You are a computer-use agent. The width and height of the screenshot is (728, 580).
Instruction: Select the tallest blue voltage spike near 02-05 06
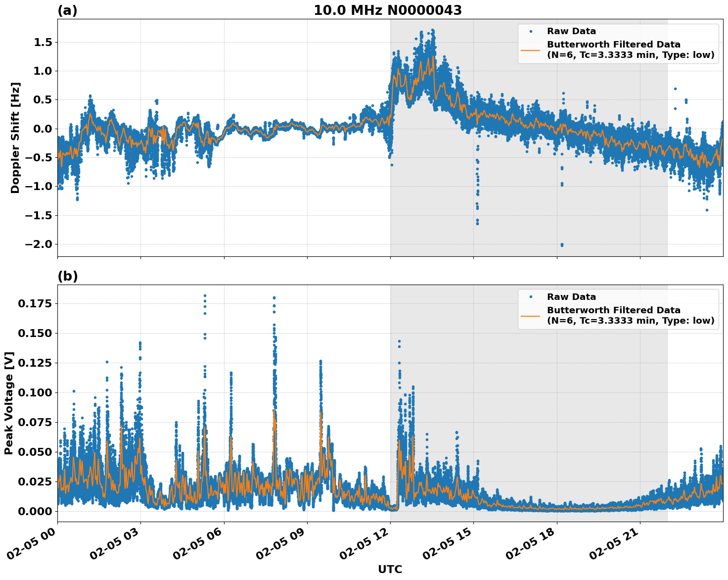click(204, 295)
